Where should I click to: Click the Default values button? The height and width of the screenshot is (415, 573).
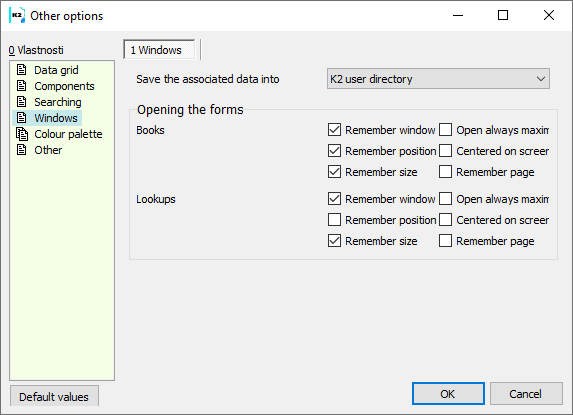pos(54,396)
